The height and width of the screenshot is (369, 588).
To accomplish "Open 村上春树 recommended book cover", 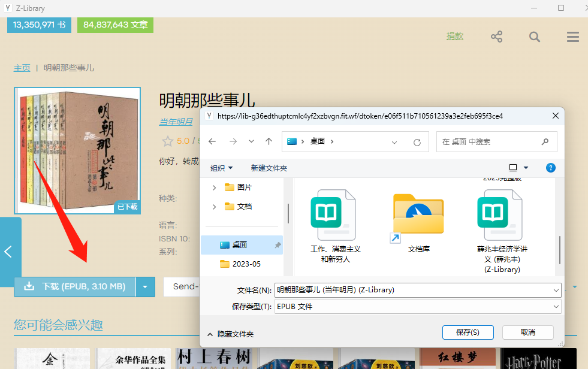I will click(x=213, y=358).
